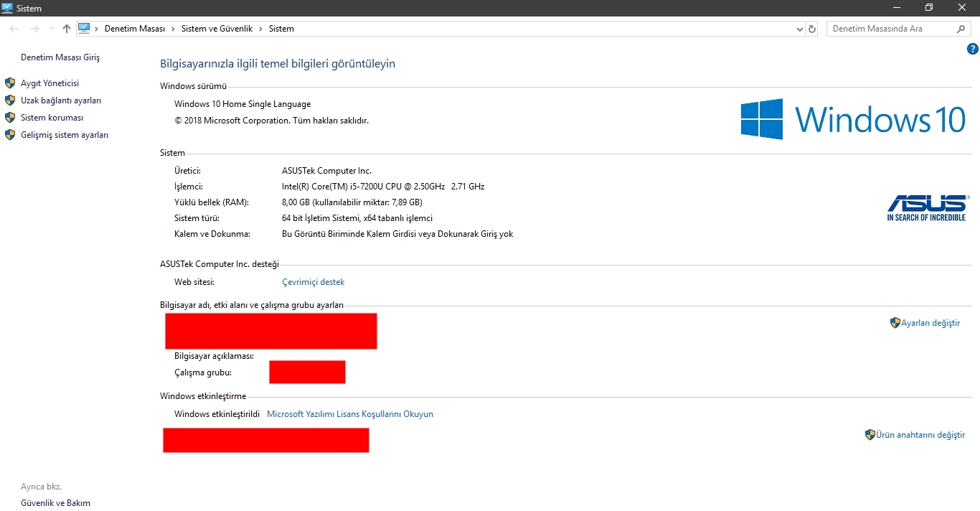980x511 pixels.
Task: Open the blue help question icon
Action: click(x=973, y=50)
